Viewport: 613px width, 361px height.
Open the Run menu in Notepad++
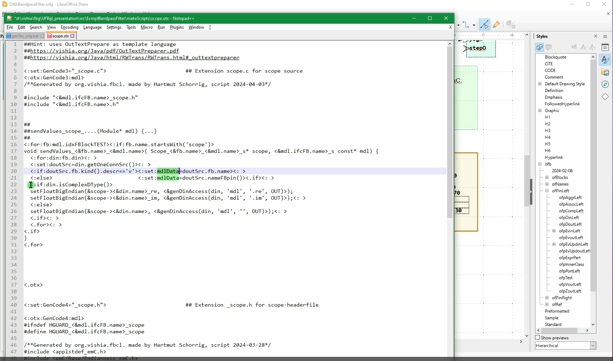pos(161,27)
